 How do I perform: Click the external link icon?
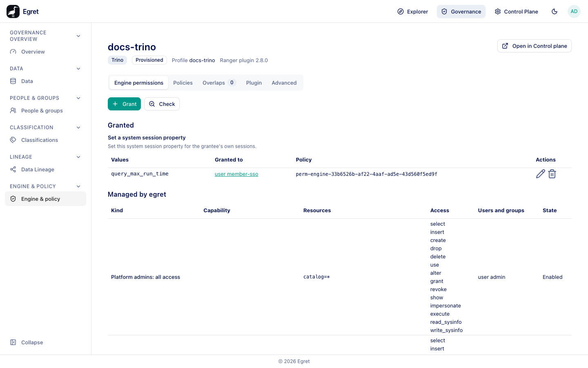[505, 46]
